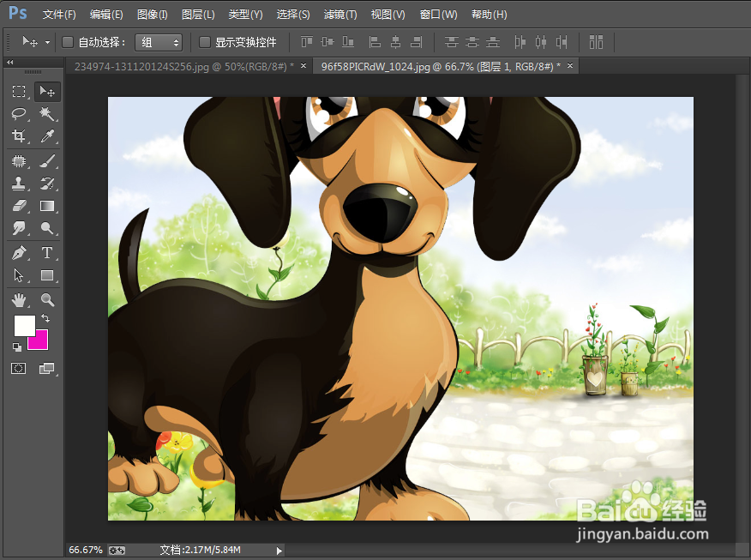This screenshot has height=560, width=751.
Task: Select the Horizontal Type tool
Action: click(47, 252)
